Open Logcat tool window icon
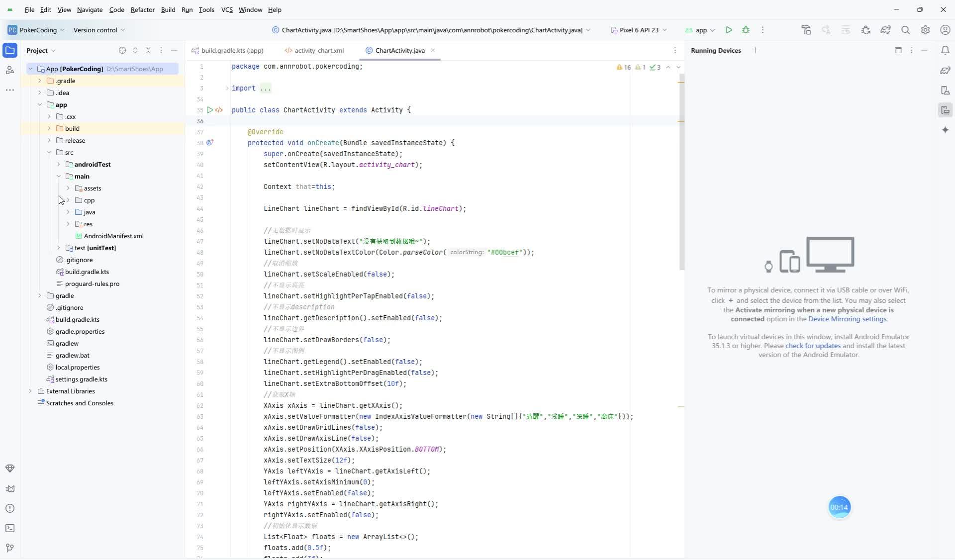 [9, 488]
